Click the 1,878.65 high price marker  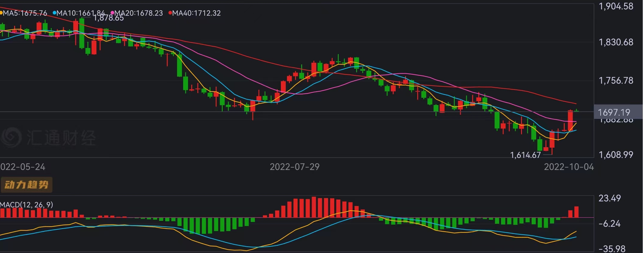click(x=108, y=18)
